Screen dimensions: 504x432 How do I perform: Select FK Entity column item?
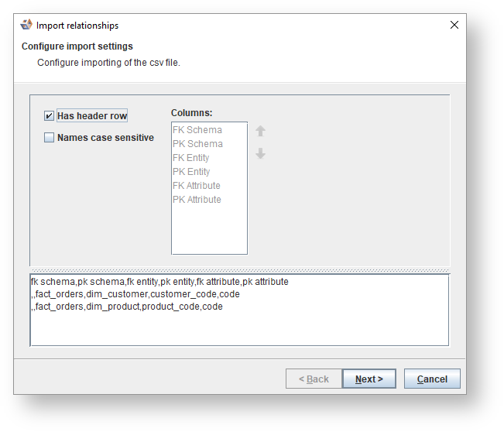click(191, 158)
